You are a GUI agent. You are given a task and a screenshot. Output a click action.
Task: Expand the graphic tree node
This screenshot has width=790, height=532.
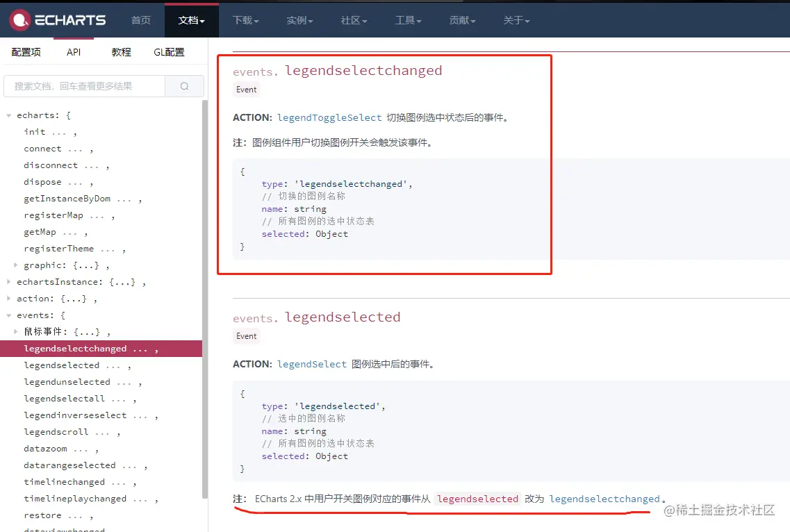click(x=15, y=265)
